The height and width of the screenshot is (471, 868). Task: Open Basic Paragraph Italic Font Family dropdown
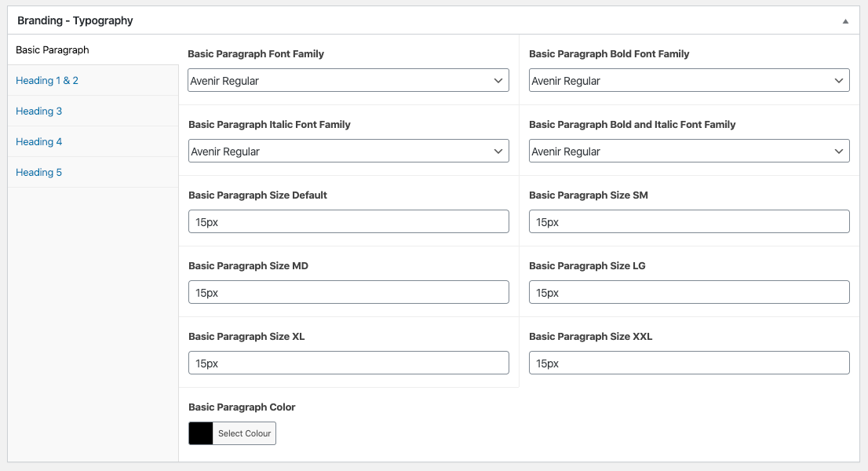pos(348,152)
